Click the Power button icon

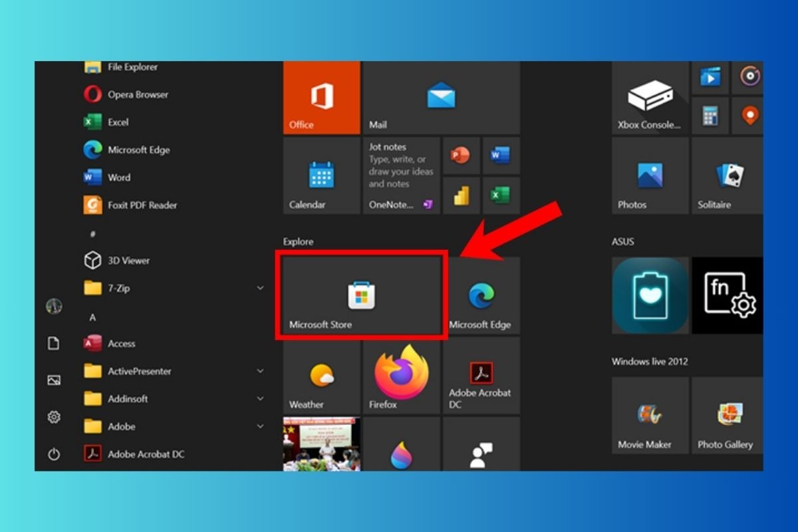pos(54,454)
